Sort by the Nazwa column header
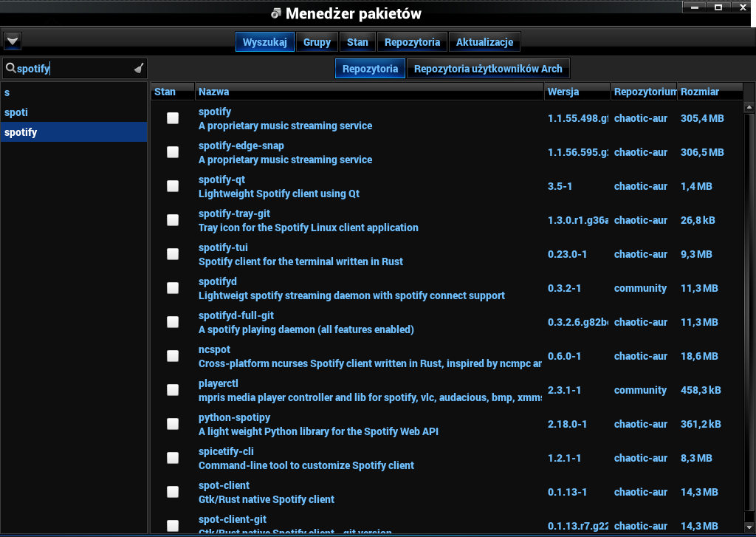Image resolution: width=756 pixels, height=537 pixels. (x=369, y=92)
